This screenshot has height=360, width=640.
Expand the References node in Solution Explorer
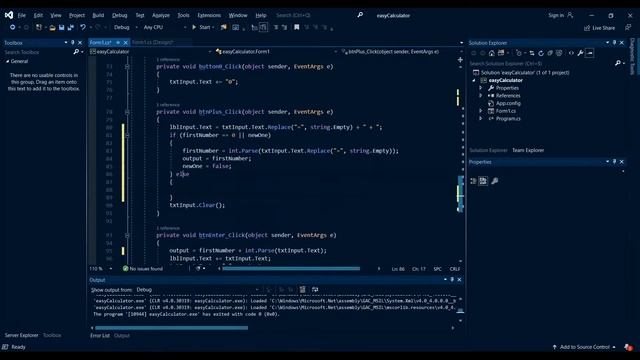tap(481, 96)
